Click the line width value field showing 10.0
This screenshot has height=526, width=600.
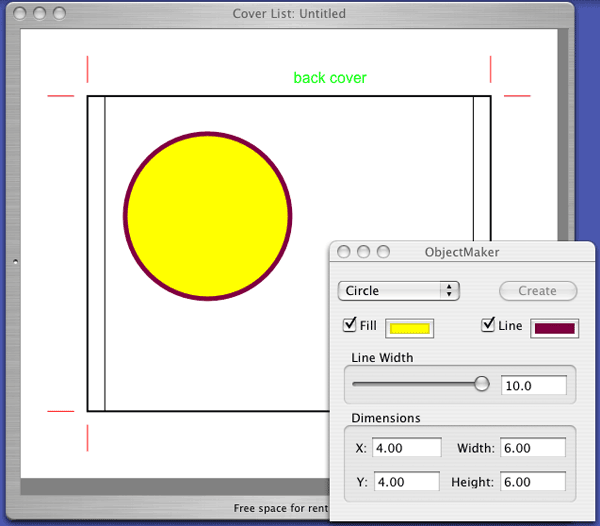[x=533, y=385]
